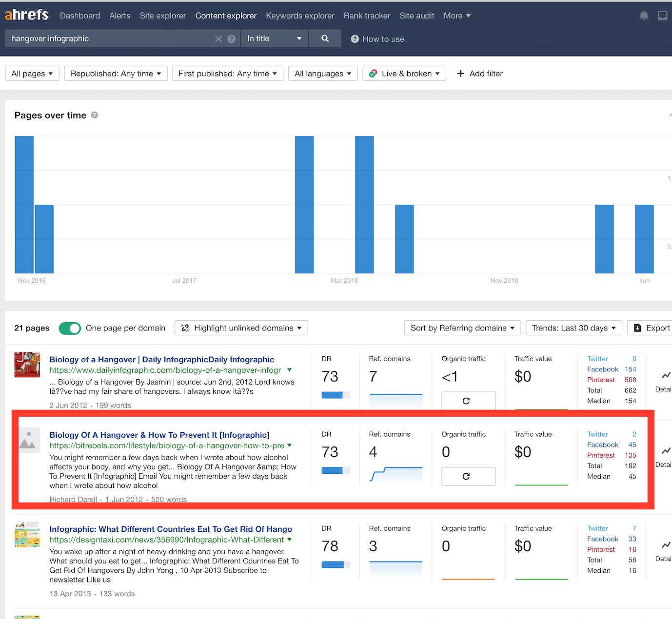Click the Live & broken link icon
The image size is (672, 619).
(373, 74)
